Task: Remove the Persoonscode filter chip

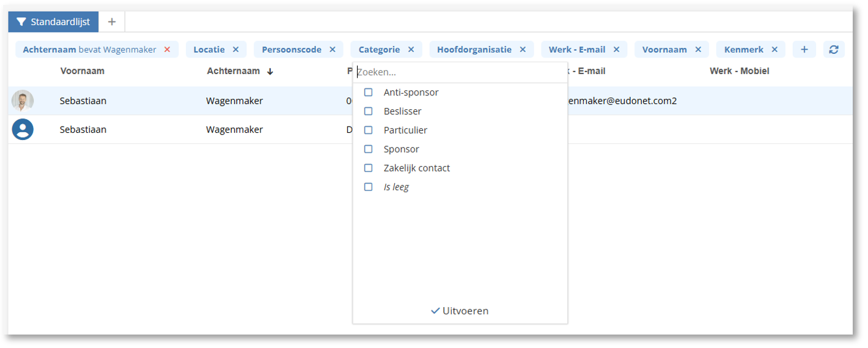Action: [333, 50]
